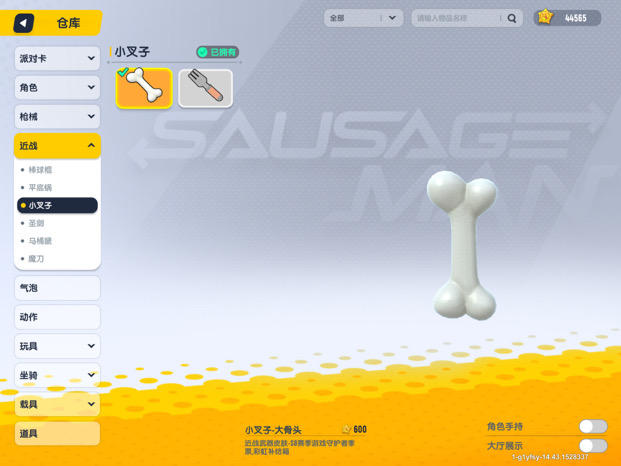Go back using the arrow icon beside 仓库
621x466 pixels.
23,23
